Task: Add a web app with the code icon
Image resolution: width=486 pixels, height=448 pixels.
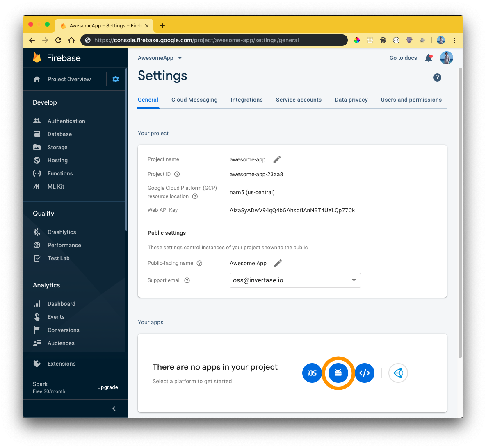Action: coord(365,373)
